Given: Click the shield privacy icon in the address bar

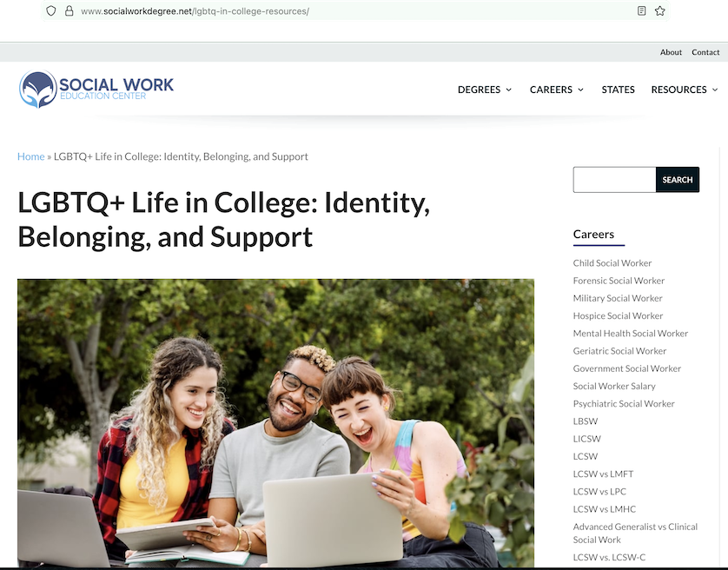Looking at the screenshot, I should 51,11.
